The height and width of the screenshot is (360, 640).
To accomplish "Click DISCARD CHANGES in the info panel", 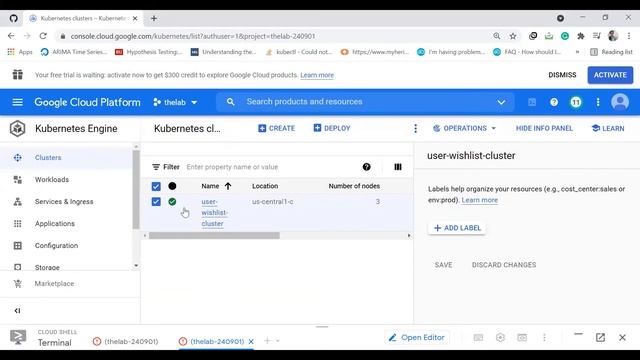I will coord(504,265).
